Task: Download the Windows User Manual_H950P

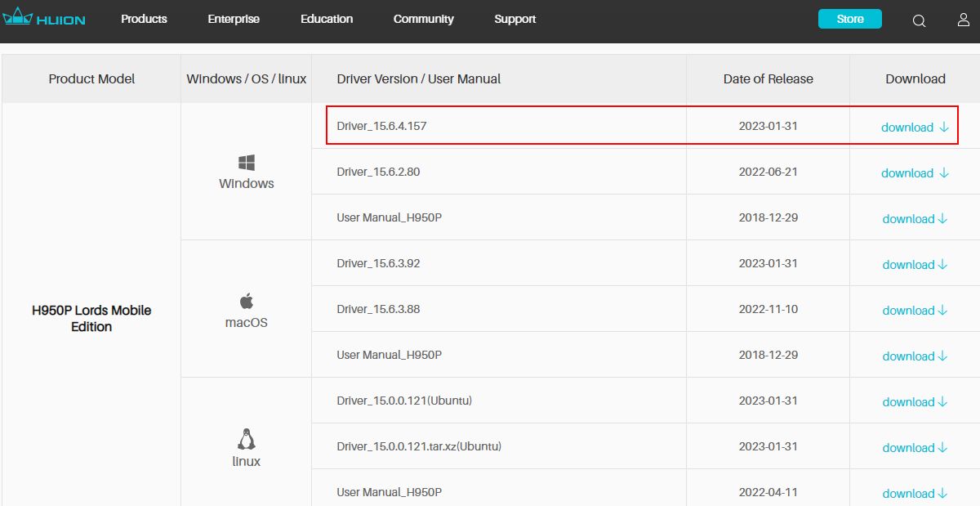Action: (x=915, y=219)
